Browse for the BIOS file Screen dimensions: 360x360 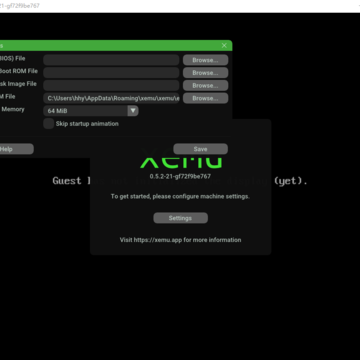(x=205, y=60)
